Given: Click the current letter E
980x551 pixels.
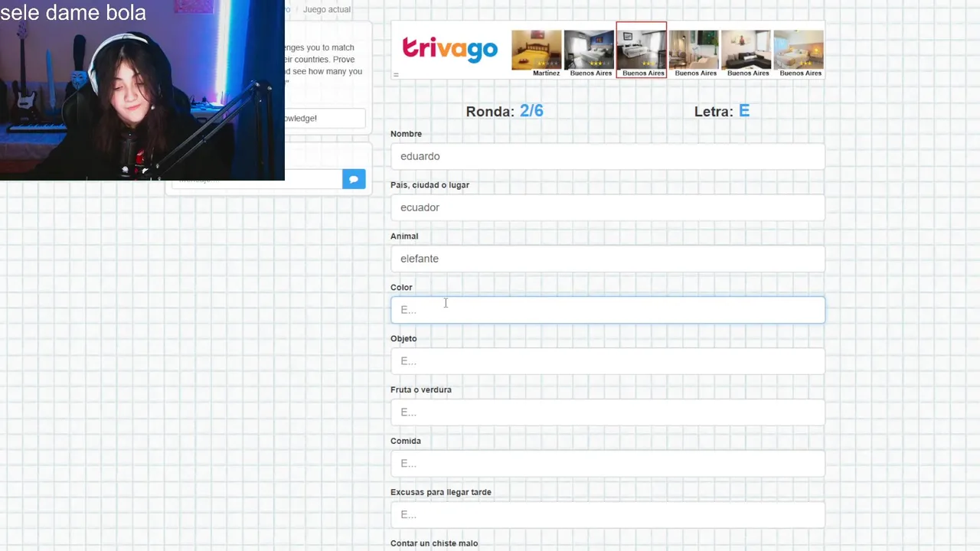Looking at the screenshot, I should tap(744, 111).
